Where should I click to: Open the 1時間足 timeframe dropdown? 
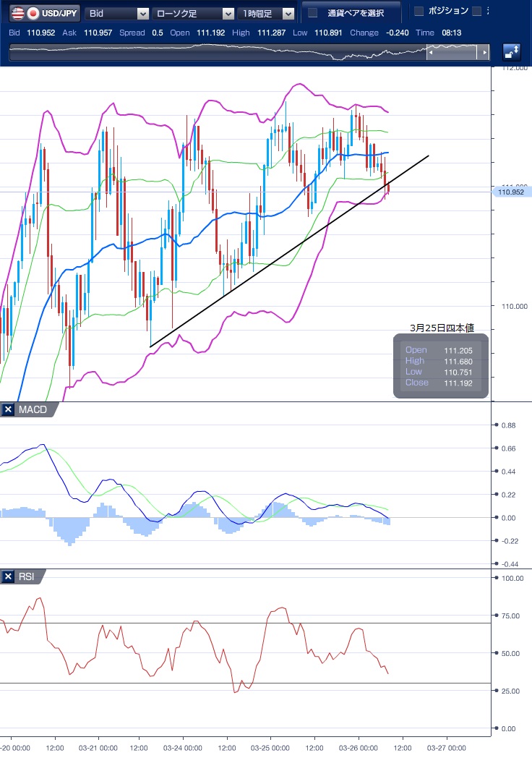click(x=267, y=13)
